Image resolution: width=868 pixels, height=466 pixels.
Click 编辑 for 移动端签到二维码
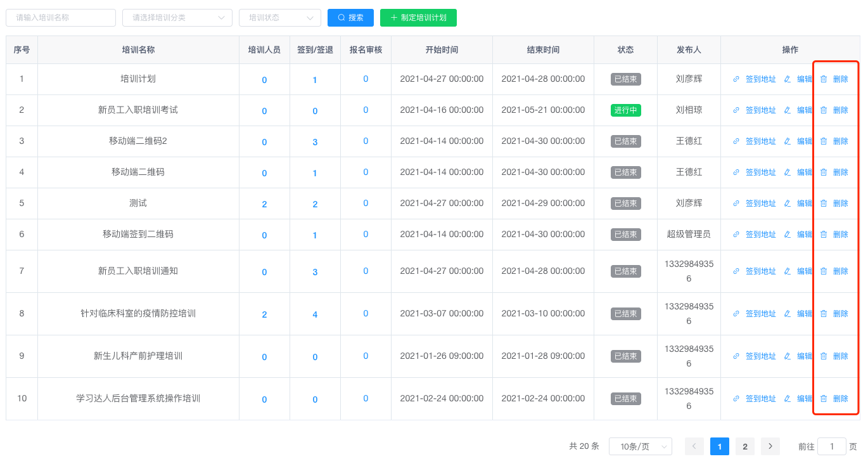point(805,235)
